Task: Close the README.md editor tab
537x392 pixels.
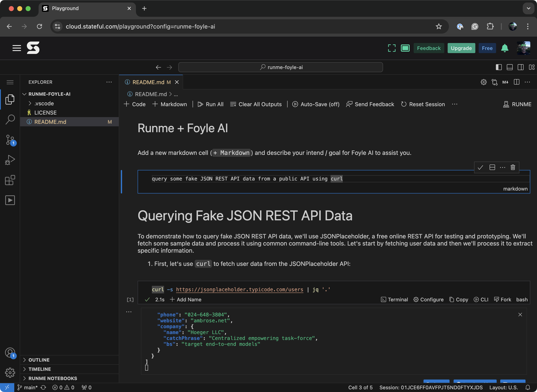Action: [x=177, y=82]
